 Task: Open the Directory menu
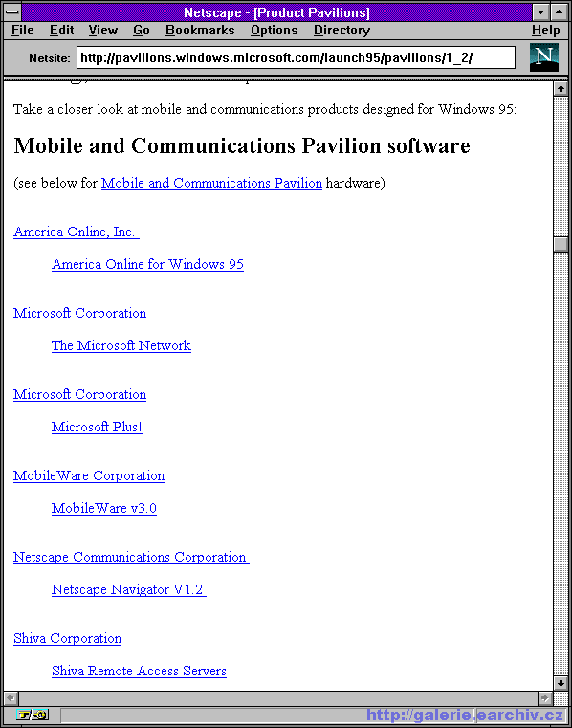341,31
